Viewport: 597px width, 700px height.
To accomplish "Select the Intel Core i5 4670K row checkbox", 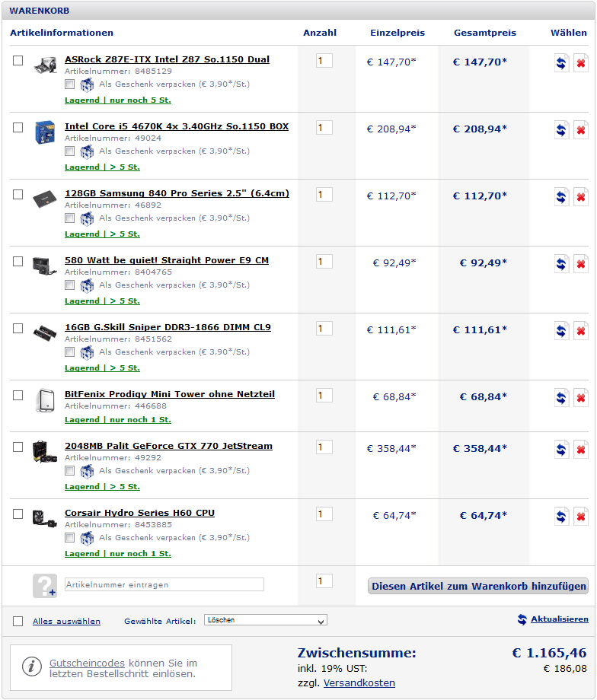I will point(18,127).
